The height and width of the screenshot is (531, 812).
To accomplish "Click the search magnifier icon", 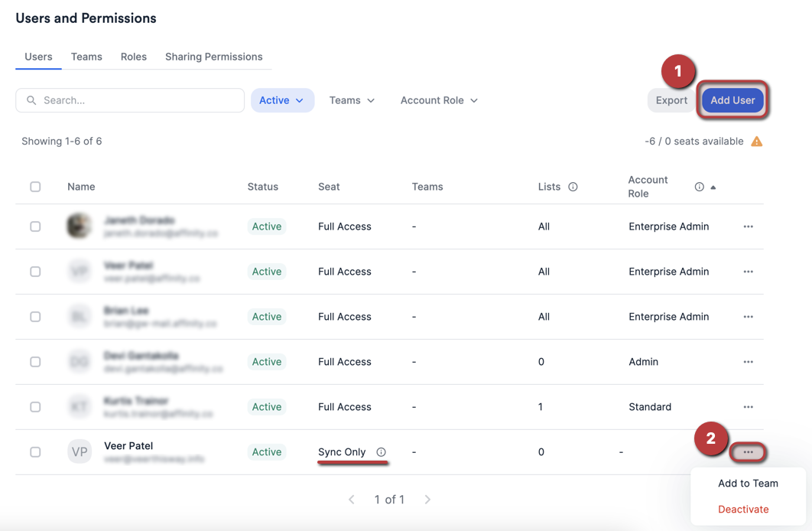I will click(x=31, y=100).
